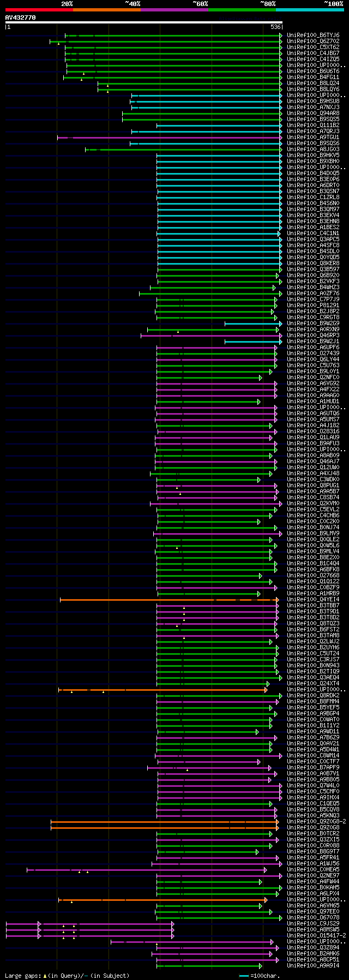Select the UniRef100_O15417-2 label

point(316,936)
